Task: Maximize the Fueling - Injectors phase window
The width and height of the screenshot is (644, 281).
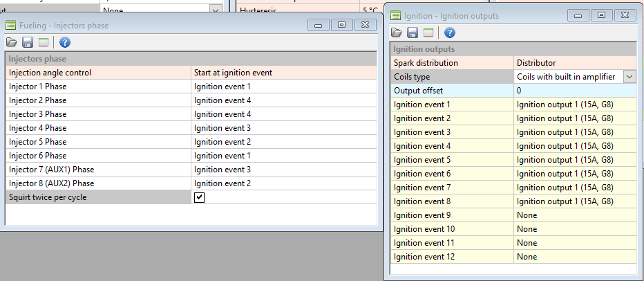Action: pos(341,25)
